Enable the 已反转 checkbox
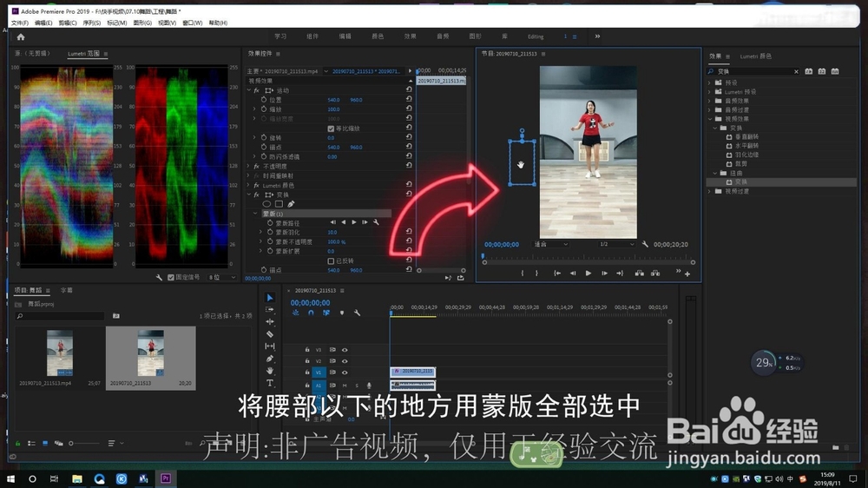The image size is (868, 488). pyautogui.click(x=331, y=260)
